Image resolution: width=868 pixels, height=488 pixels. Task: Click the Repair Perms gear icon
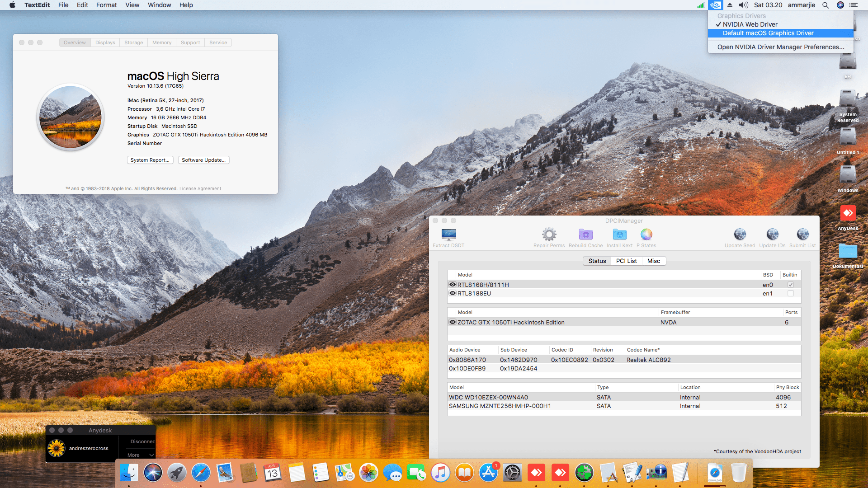549,235
